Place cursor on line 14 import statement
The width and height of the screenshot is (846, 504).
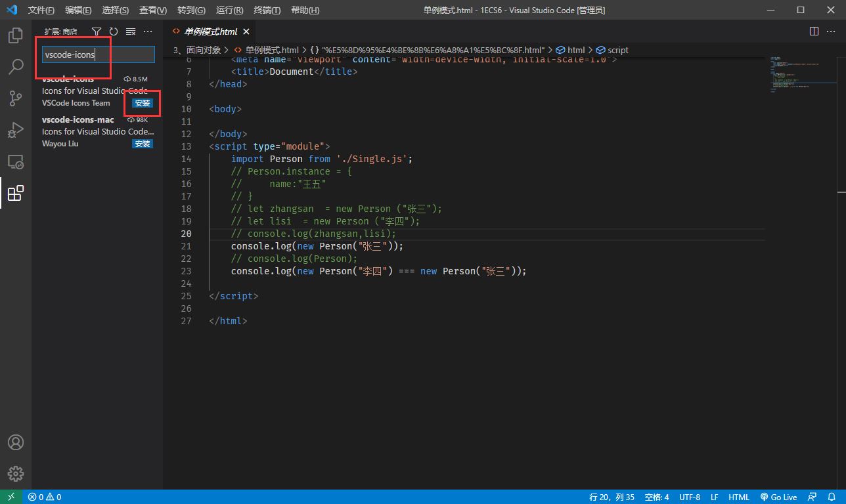click(322, 159)
